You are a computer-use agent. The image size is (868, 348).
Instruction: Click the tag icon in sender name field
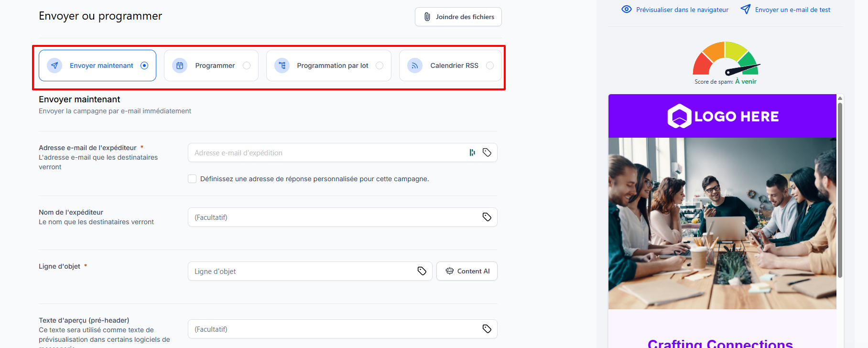[x=487, y=217]
